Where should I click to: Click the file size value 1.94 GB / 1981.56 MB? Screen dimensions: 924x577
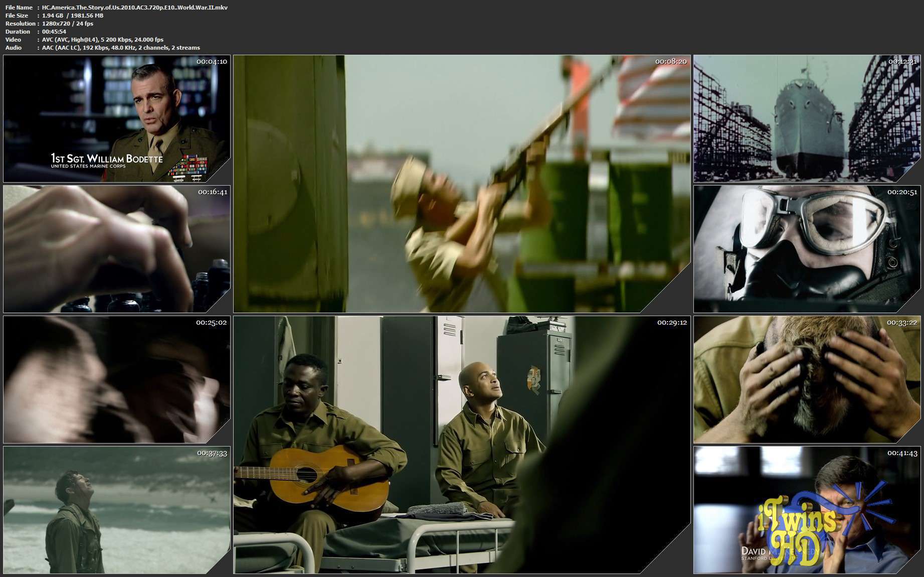coord(73,16)
